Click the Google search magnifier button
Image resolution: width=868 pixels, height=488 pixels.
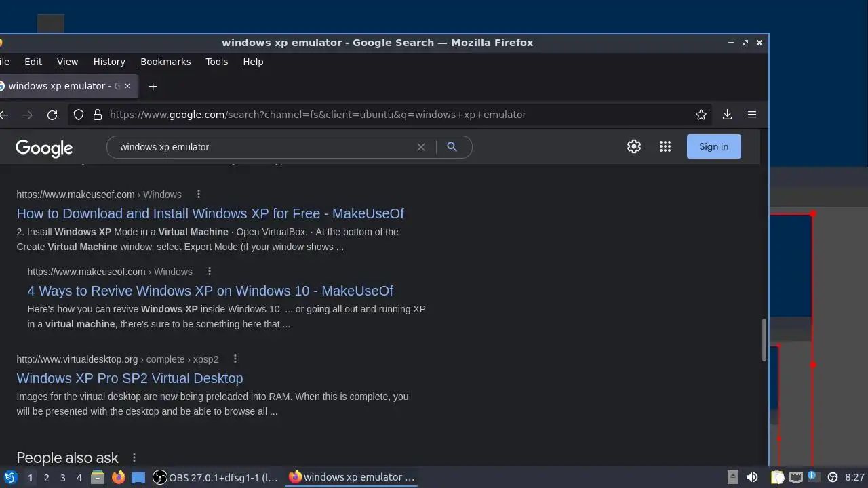click(x=452, y=147)
